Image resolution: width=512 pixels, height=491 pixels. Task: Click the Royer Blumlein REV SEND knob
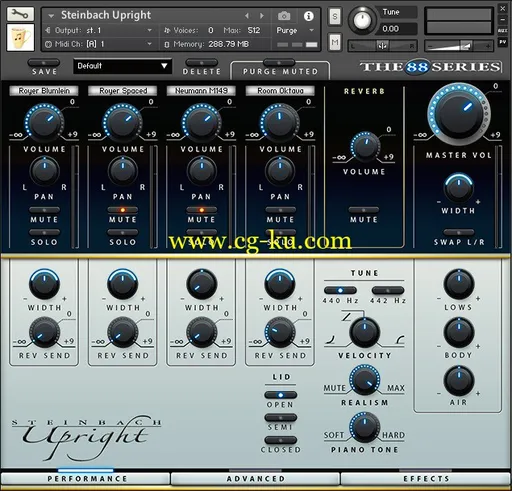[44, 333]
